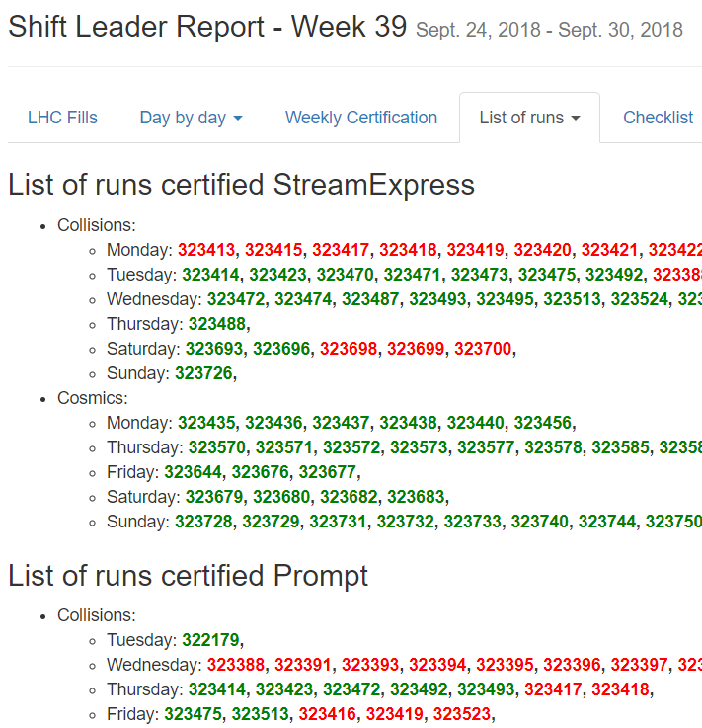This screenshot has height=728, width=702.
Task: Select run 323420 in Monday collisions
Action: pos(542,250)
